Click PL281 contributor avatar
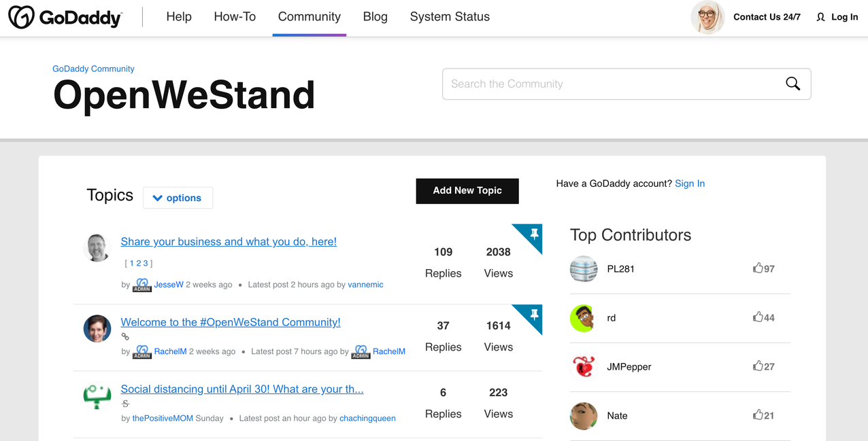868x441 pixels. pos(584,269)
